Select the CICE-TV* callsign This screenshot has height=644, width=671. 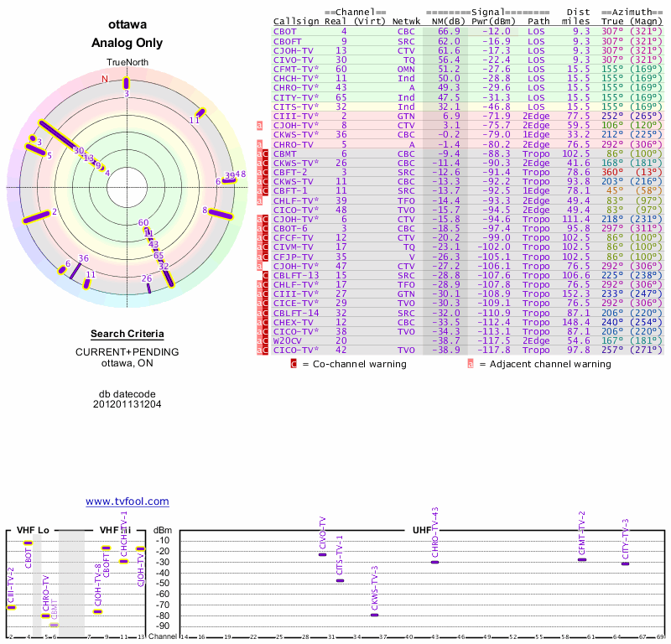296,304
